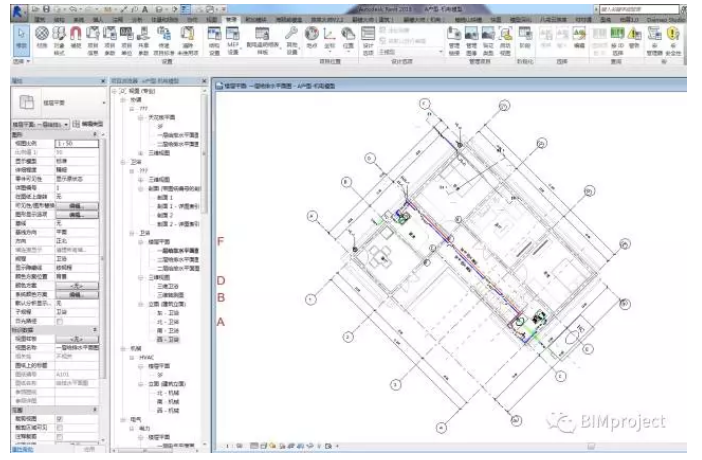Open Project Parameters tool
702x460 pixels.
[x=110, y=40]
